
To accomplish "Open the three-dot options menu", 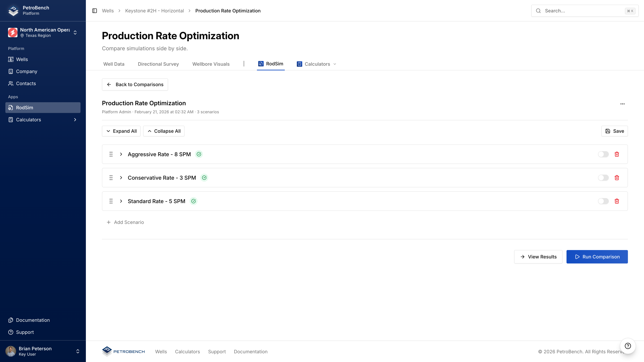I will coord(623,104).
